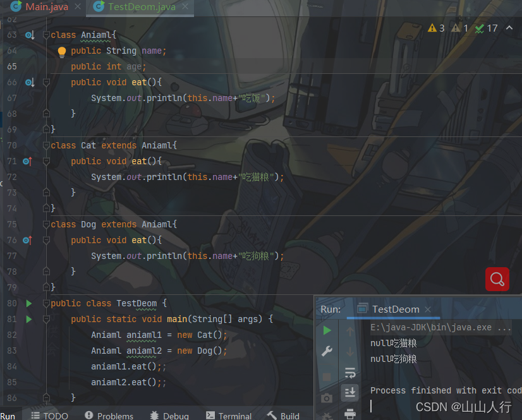Open the Problems tool window
The height and width of the screenshot is (420, 522).
coord(109,416)
